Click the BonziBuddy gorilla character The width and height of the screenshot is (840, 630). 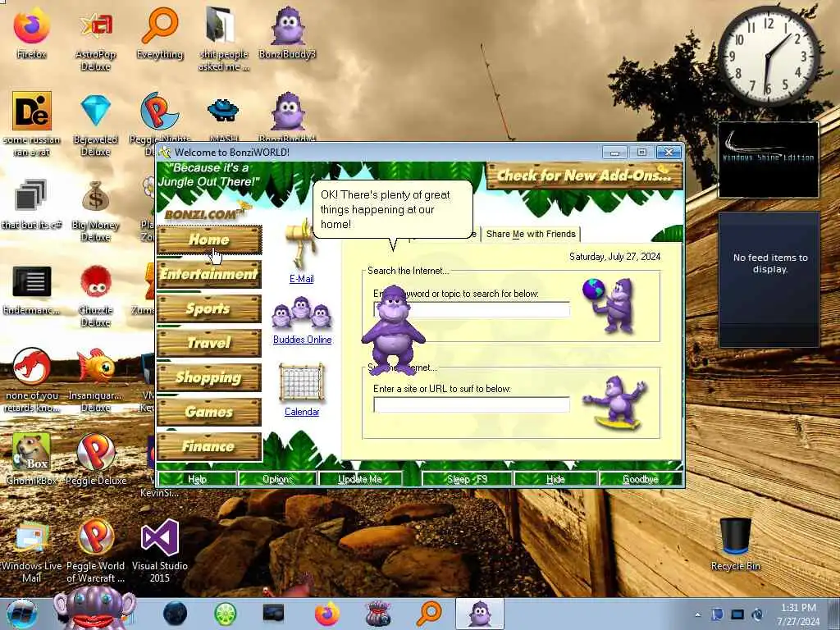click(394, 330)
